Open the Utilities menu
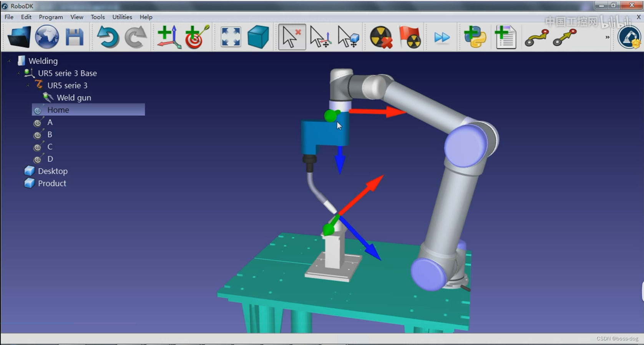Image resolution: width=644 pixels, height=345 pixels. coord(122,17)
